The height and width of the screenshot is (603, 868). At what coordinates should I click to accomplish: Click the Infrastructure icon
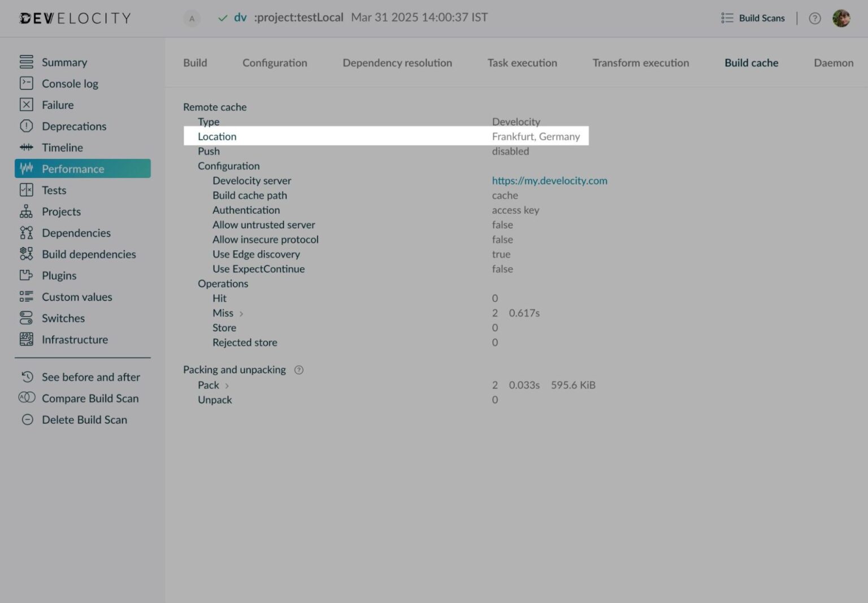coord(26,339)
